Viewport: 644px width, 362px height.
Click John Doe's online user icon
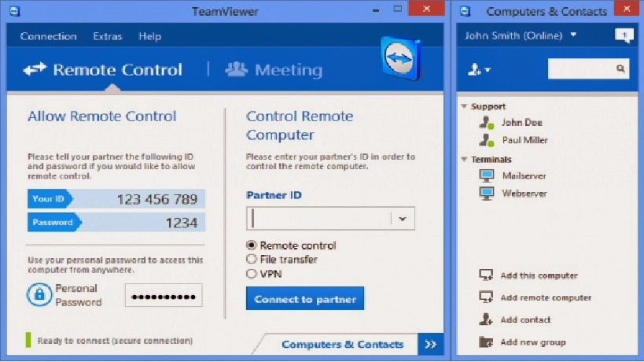[x=487, y=123]
